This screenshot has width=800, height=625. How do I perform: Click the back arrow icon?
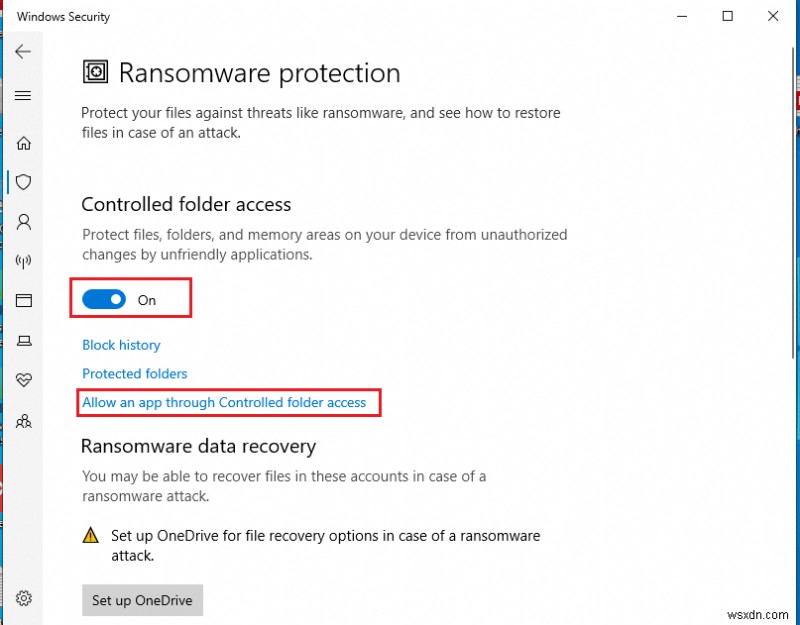(23, 52)
